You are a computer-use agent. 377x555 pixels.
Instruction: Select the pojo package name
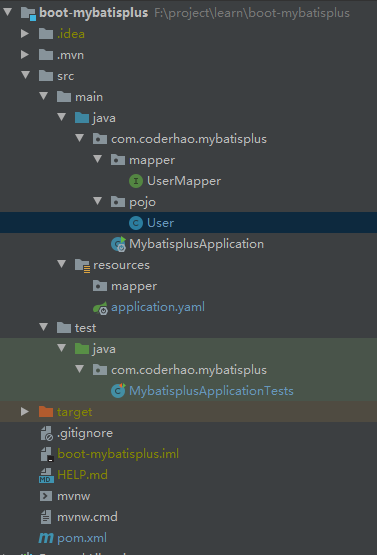(142, 202)
